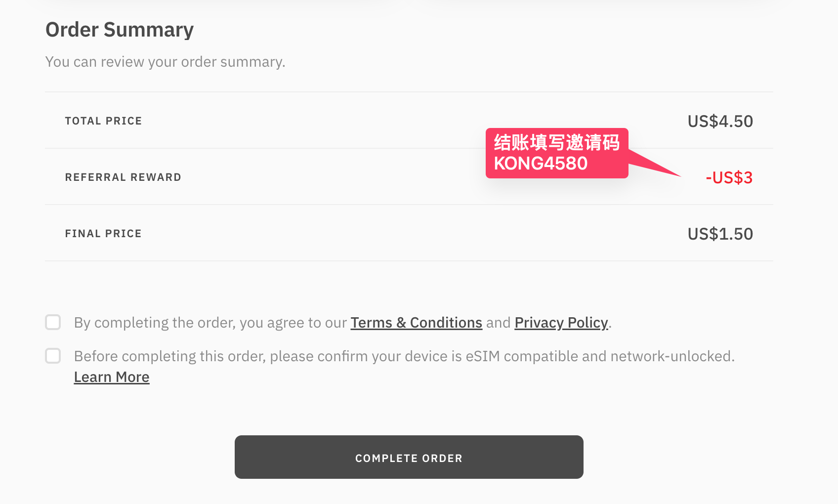
Task: Click the Order Summary heading
Action: coord(120,30)
